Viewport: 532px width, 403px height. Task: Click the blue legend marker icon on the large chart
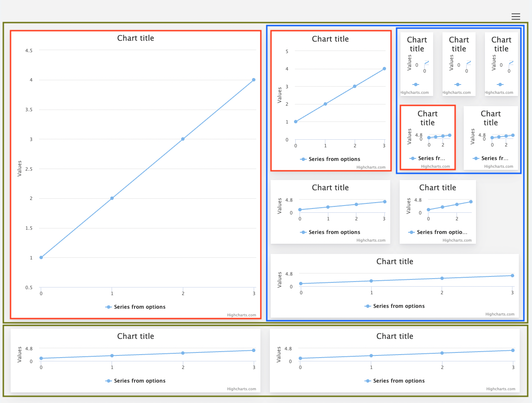click(x=109, y=307)
